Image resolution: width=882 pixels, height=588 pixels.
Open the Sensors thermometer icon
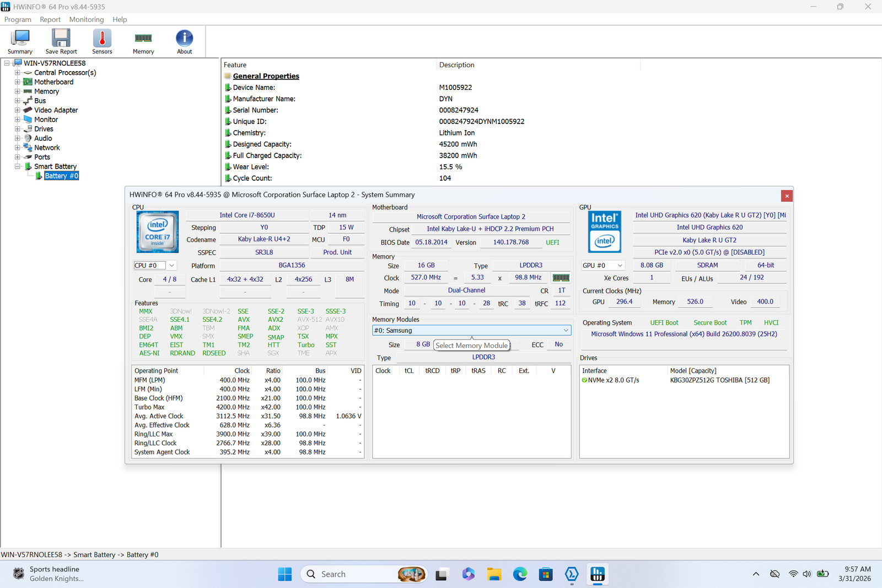tap(102, 41)
